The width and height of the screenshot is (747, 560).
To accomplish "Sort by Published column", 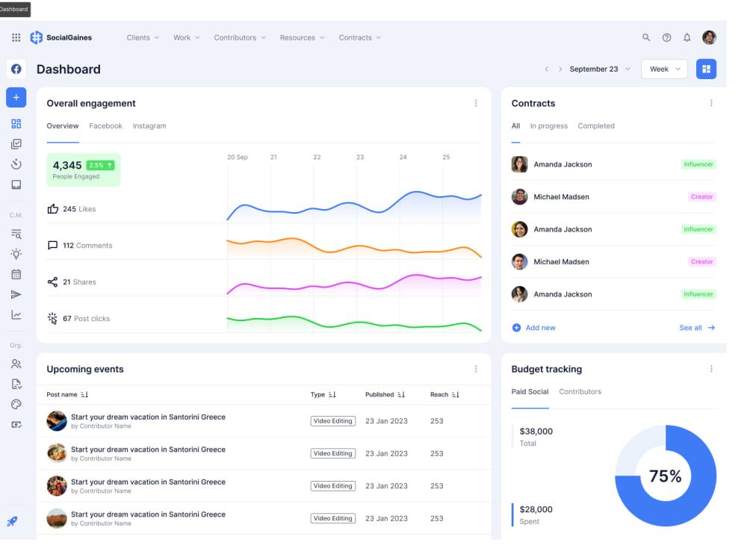I will click(x=385, y=395).
